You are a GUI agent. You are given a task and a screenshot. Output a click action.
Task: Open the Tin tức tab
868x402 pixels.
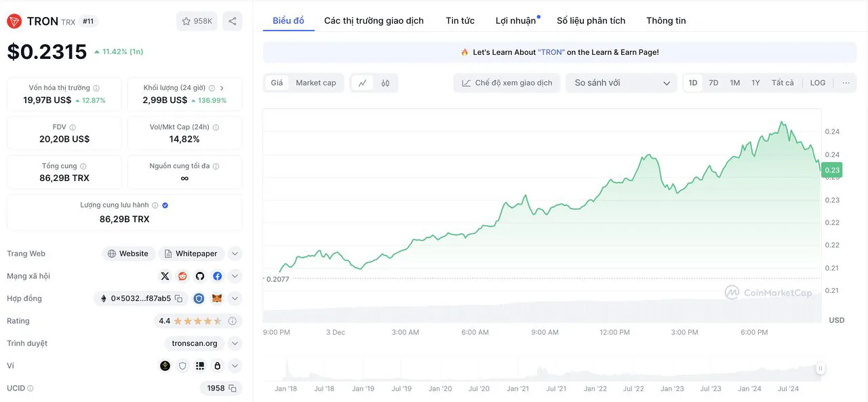coord(460,20)
